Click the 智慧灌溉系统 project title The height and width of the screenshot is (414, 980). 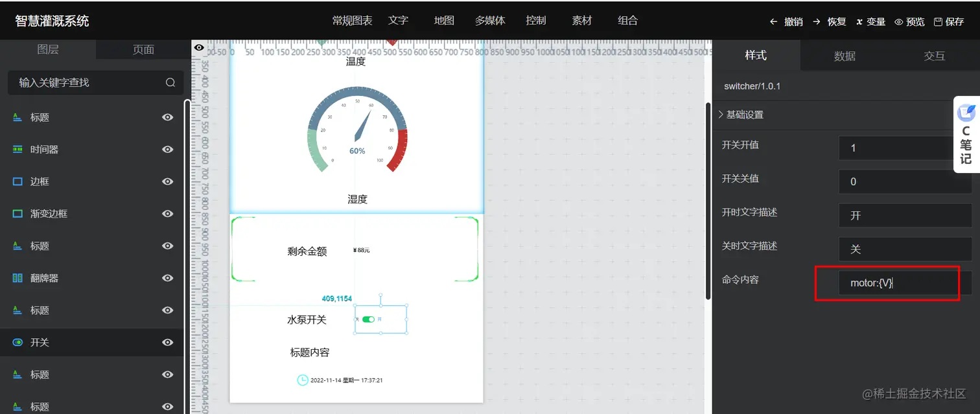(x=52, y=21)
